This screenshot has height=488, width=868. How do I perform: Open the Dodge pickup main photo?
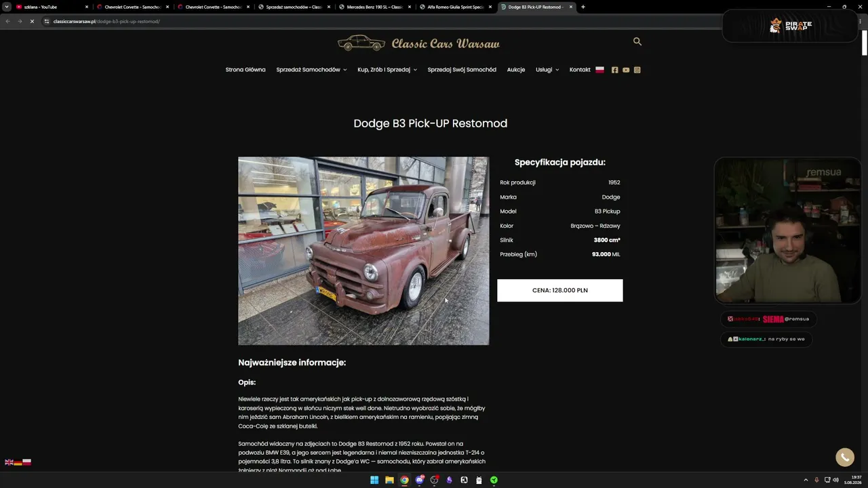coord(363,251)
